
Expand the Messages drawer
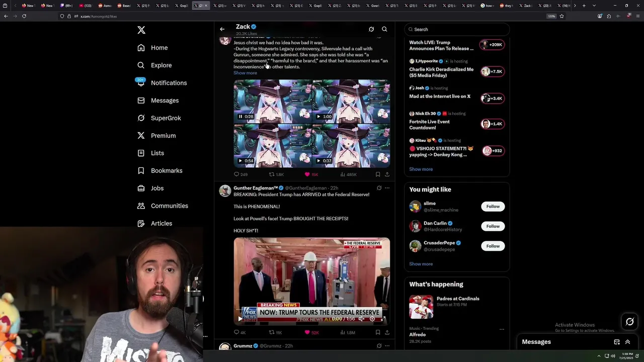pos(627,342)
